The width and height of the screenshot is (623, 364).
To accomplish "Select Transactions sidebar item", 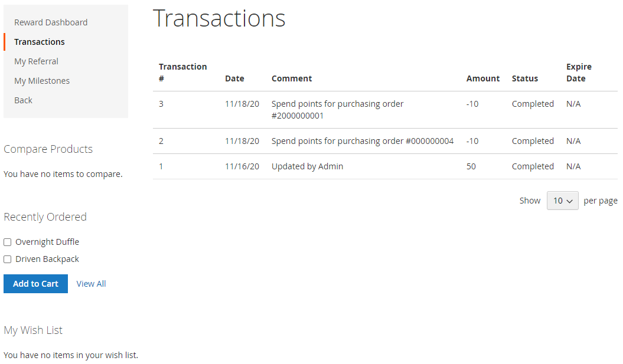I will 40,42.
